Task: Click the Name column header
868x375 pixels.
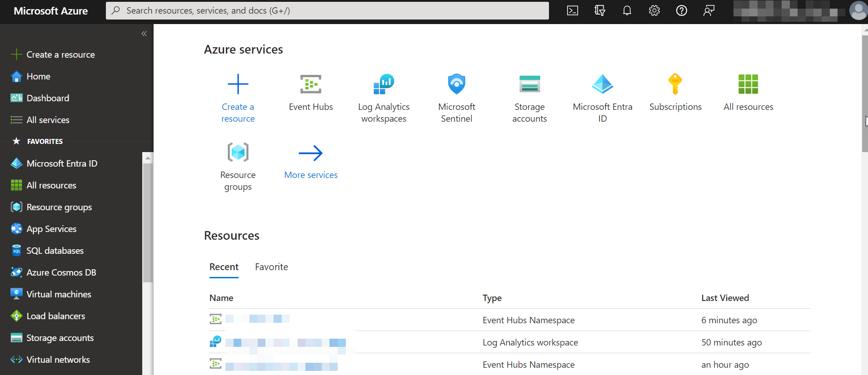Action: [221, 298]
